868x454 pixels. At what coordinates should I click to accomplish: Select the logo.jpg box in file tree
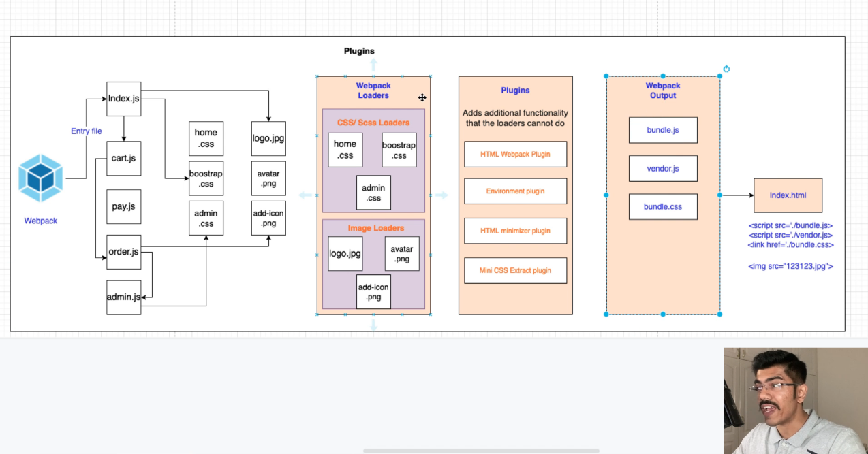268,138
